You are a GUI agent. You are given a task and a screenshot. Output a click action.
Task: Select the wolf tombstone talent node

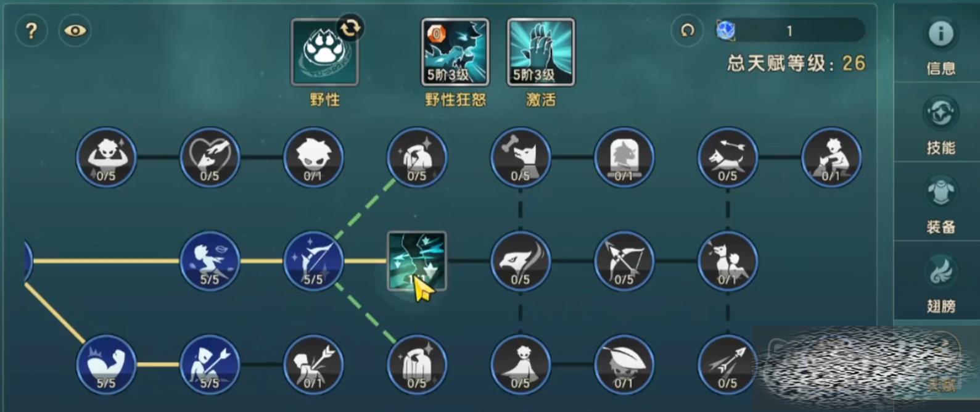point(624,157)
